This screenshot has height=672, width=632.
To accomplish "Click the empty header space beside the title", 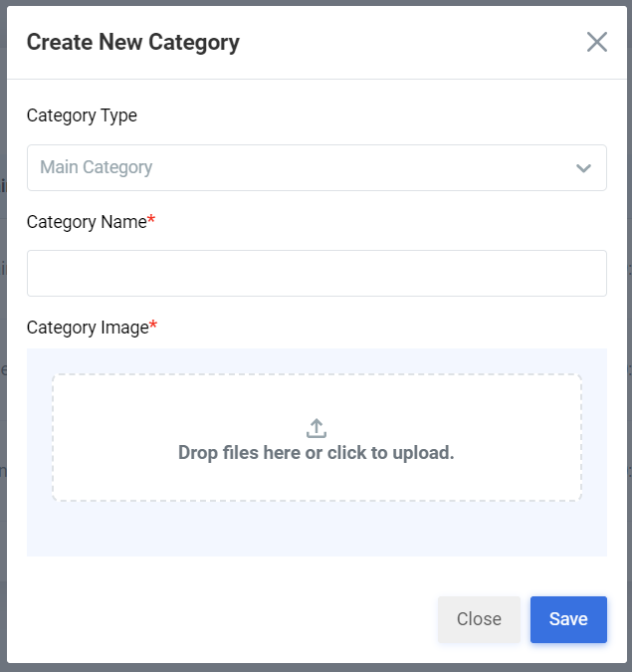I will pyautogui.click(x=411, y=42).
